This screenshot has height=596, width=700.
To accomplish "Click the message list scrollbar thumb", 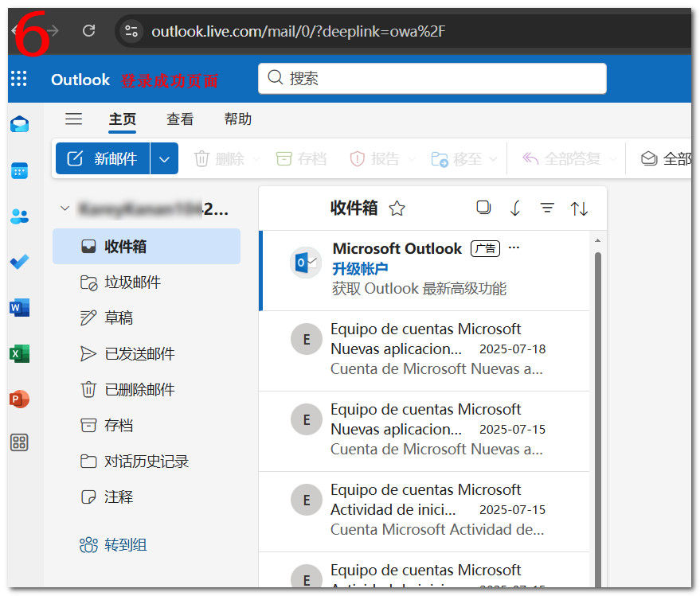I will pos(598,419).
